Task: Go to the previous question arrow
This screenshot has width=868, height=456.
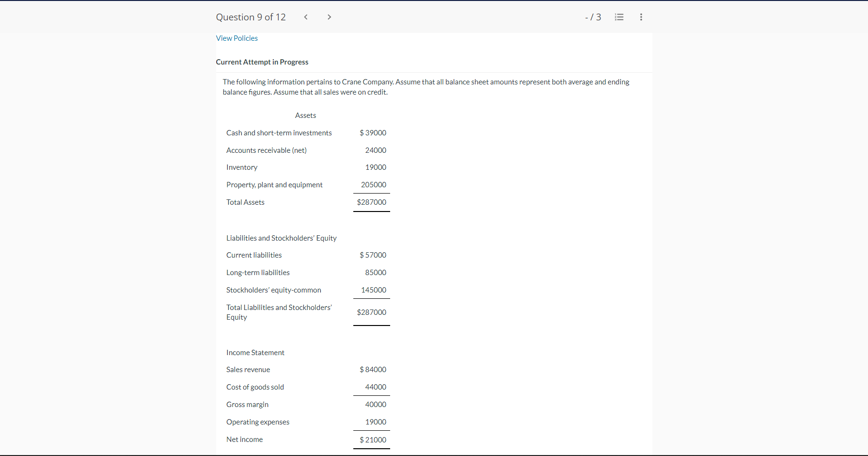Action: [306, 17]
